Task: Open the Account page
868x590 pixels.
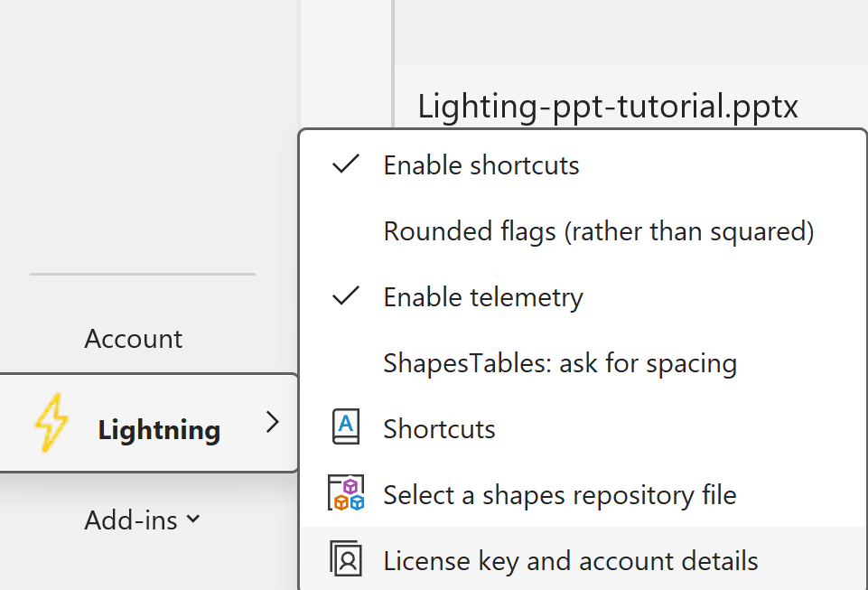Action: [x=133, y=339]
